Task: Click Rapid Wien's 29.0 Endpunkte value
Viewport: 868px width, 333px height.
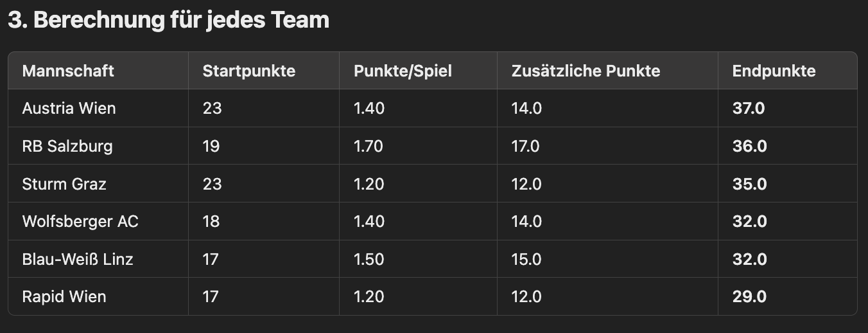Action: [x=749, y=297]
